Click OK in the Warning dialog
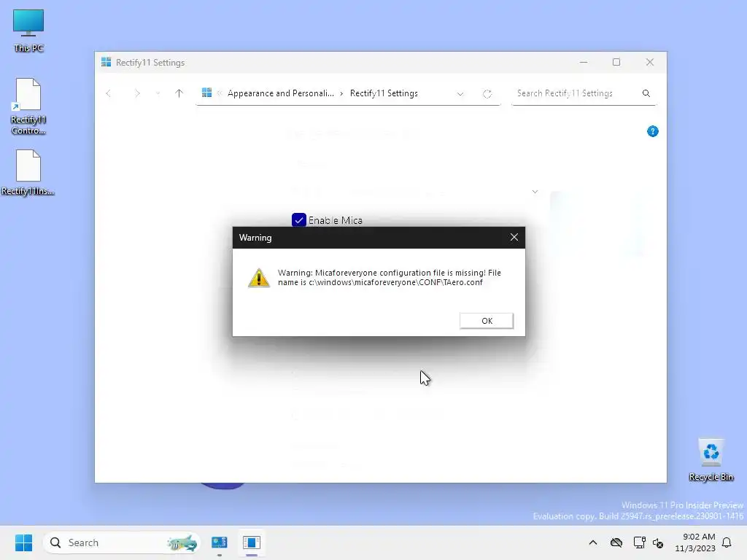Viewport: 747px width, 560px height. [x=487, y=321]
